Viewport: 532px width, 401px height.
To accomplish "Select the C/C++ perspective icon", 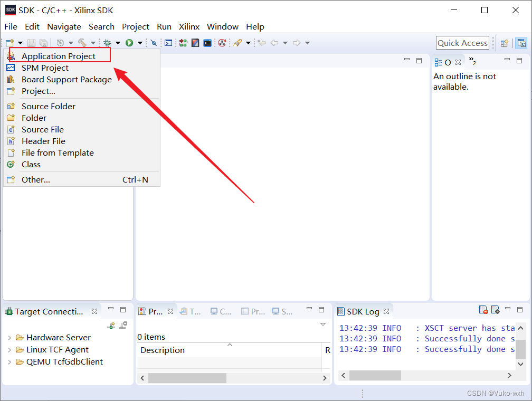I will point(521,43).
